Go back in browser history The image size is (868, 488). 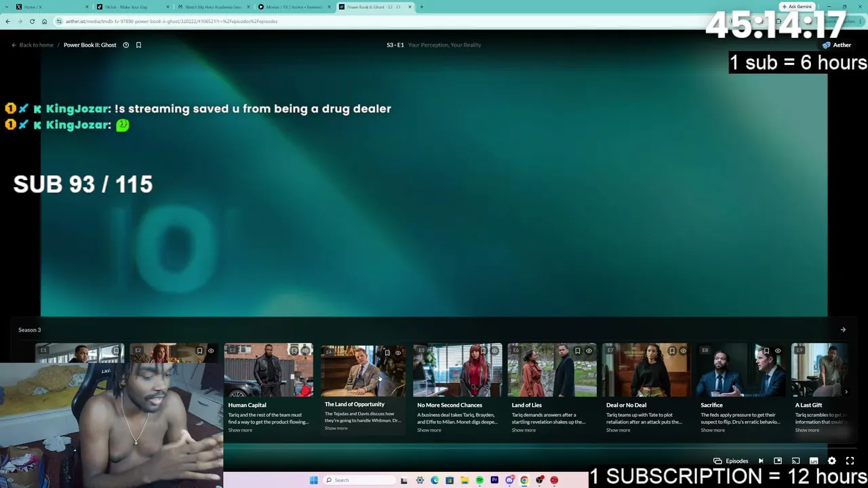[x=7, y=21]
